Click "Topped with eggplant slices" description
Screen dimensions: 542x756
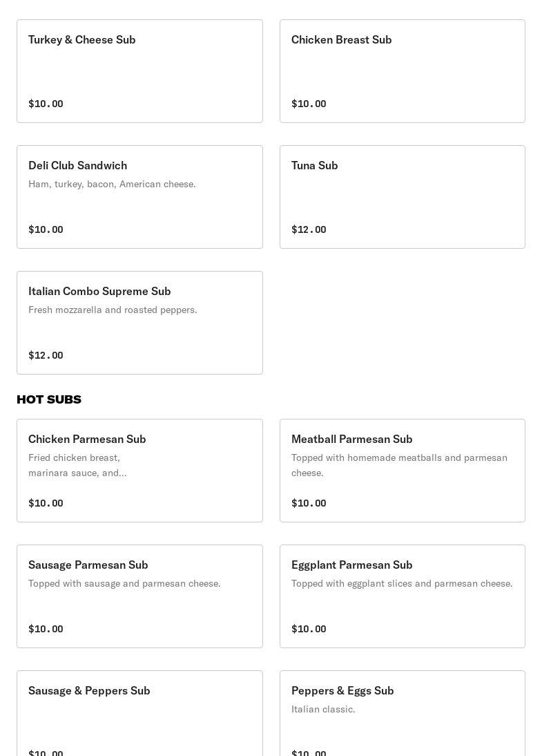point(402,583)
